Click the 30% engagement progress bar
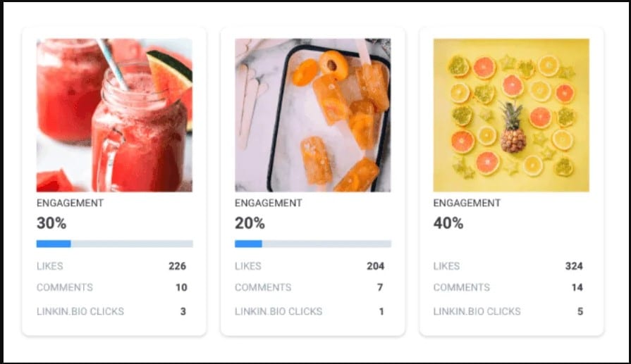 [x=115, y=244]
